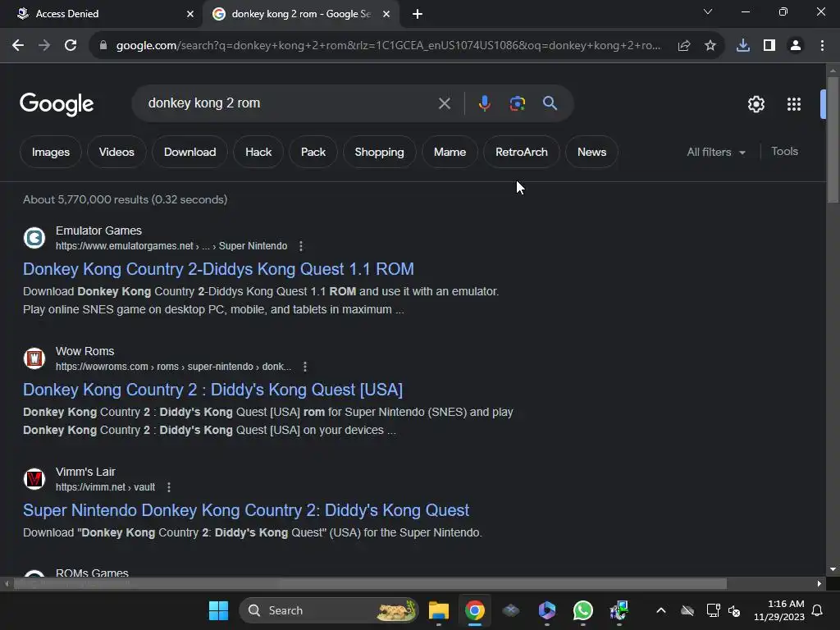Image resolution: width=840 pixels, height=630 pixels.
Task: Open options for Wow Roms result
Action: click(305, 367)
